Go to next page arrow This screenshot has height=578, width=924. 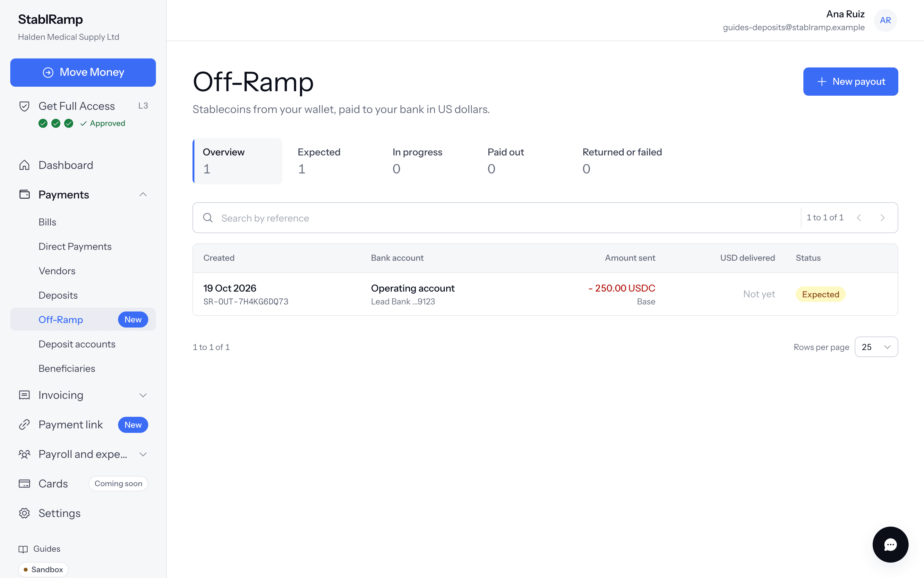tap(882, 217)
